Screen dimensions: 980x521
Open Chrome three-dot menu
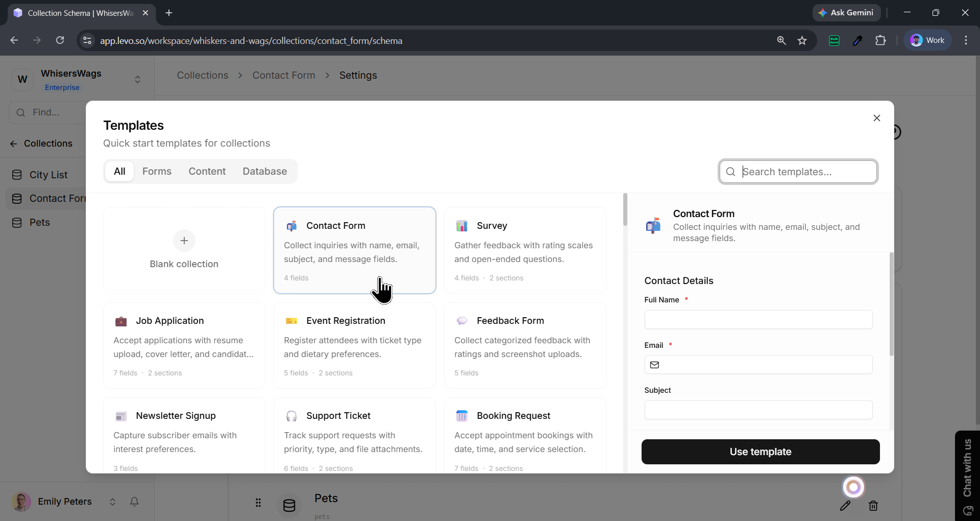966,40
